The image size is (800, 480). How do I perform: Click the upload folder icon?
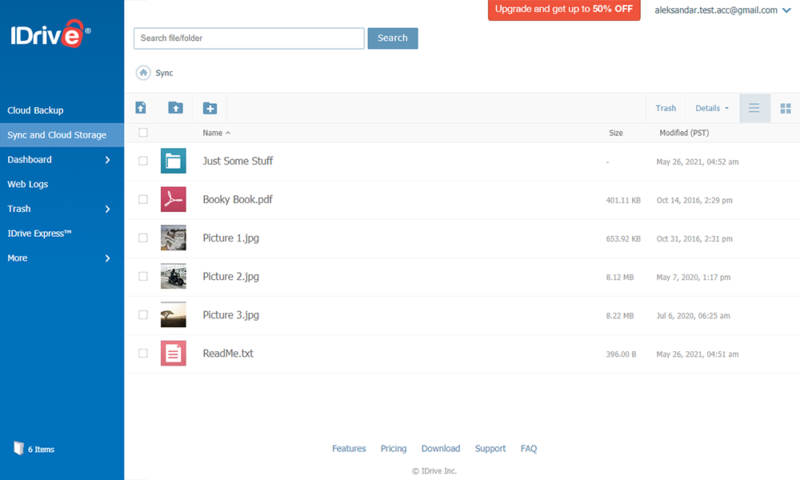click(x=175, y=108)
